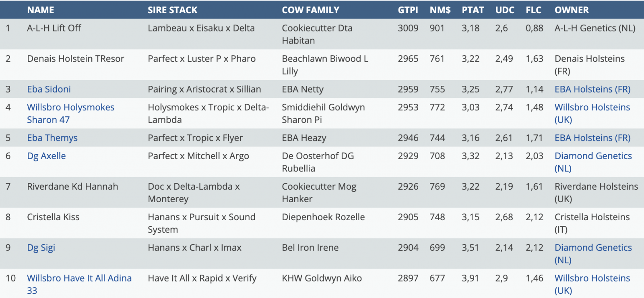Open Willsbro Have It All Adina 33
Screen dimensions: 644x298
pos(79,278)
